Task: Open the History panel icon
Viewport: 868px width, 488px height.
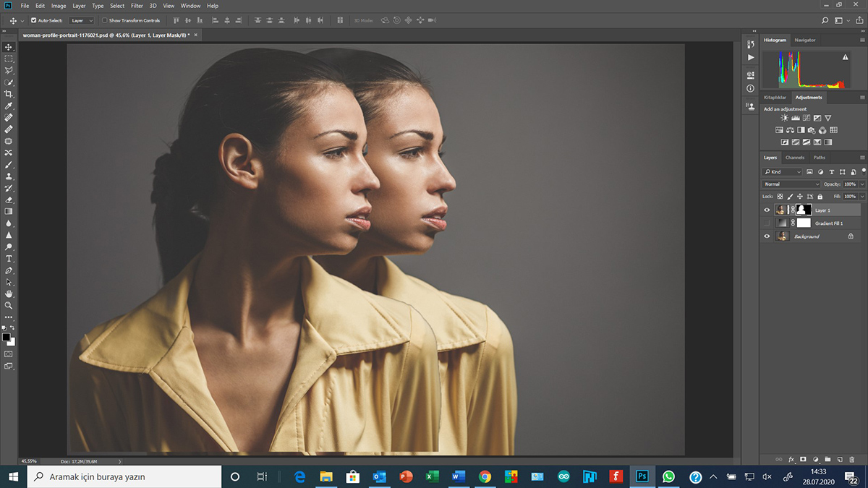Action: click(750, 45)
